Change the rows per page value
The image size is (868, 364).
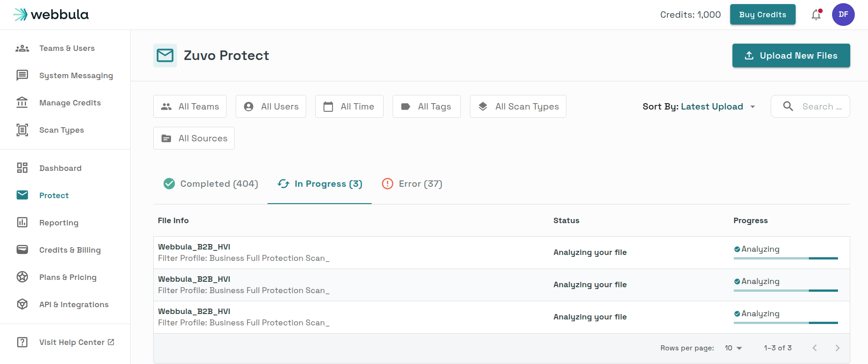click(733, 348)
